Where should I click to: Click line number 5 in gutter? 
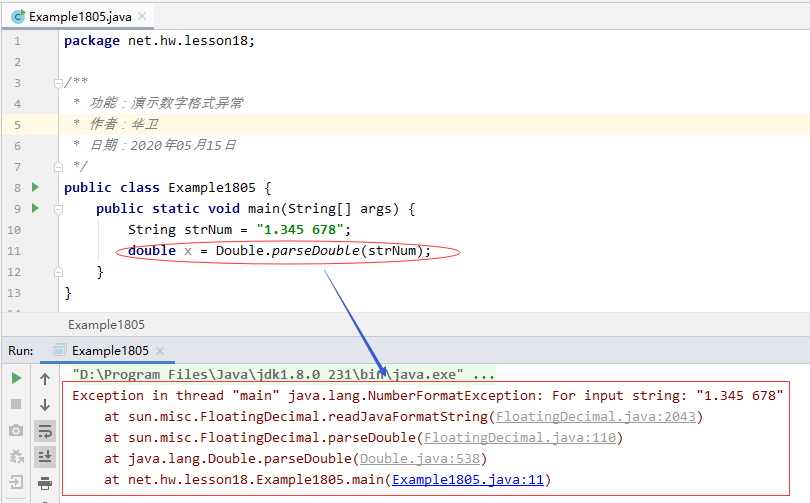[x=17, y=125]
